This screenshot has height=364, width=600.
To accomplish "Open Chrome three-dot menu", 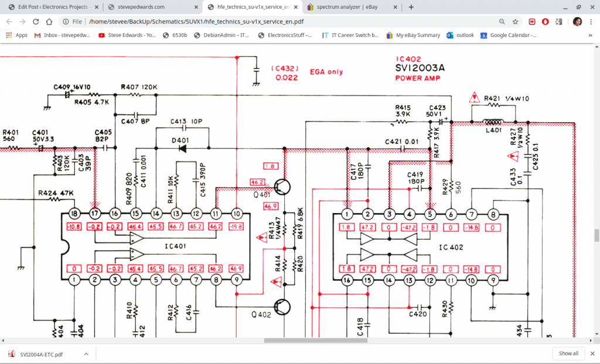I will [x=591, y=22].
